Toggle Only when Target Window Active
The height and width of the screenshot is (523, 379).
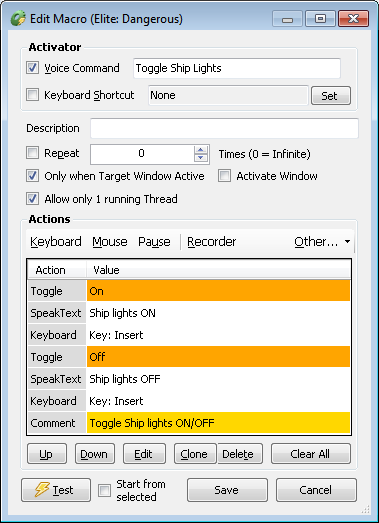33,176
